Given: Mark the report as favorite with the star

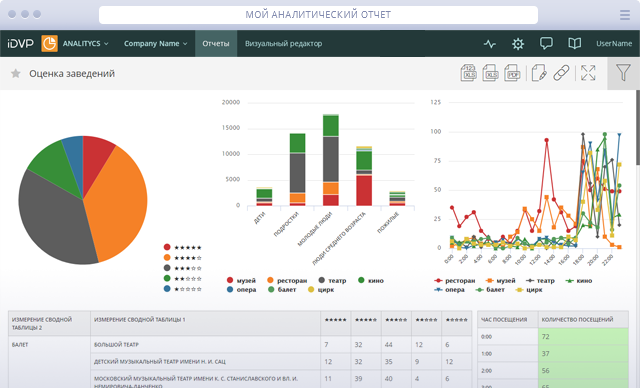Looking at the screenshot, I should pyautogui.click(x=16, y=73).
